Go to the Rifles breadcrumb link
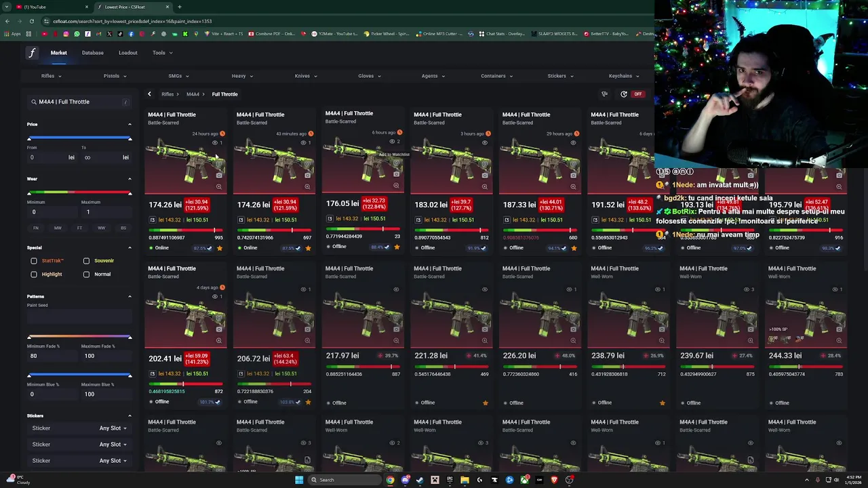868x488 pixels. (x=167, y=94)
